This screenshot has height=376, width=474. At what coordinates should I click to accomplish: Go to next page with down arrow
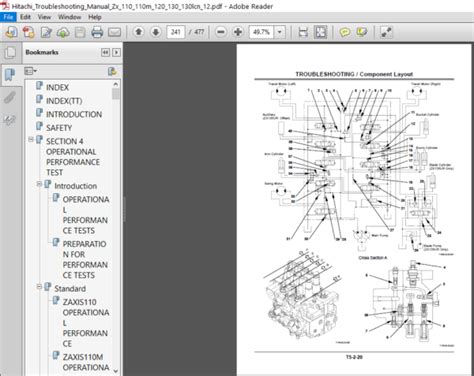point(156,32)
